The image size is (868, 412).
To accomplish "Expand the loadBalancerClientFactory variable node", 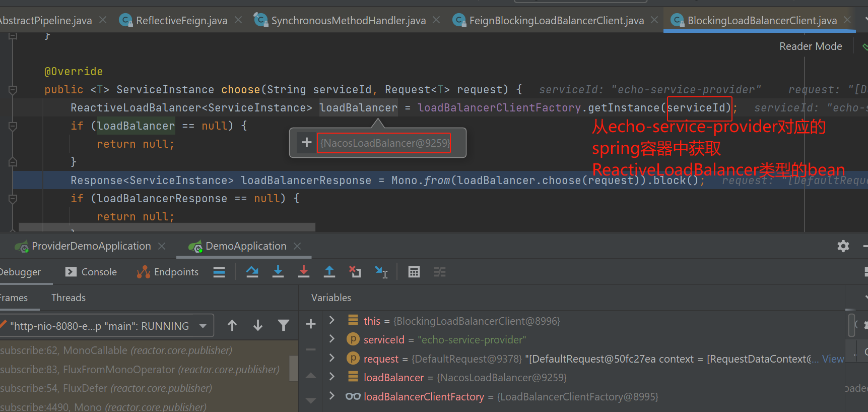I will pos(331,396).
